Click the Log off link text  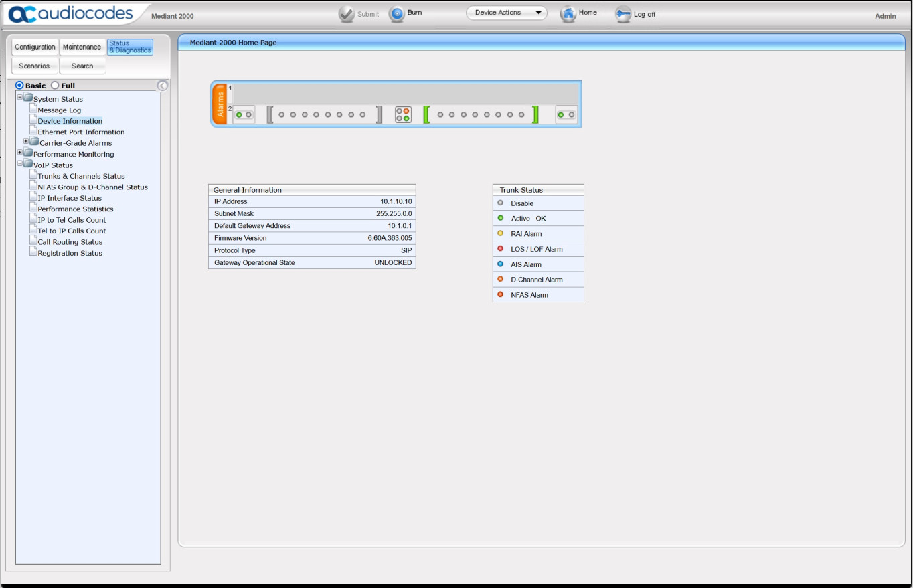645,14
